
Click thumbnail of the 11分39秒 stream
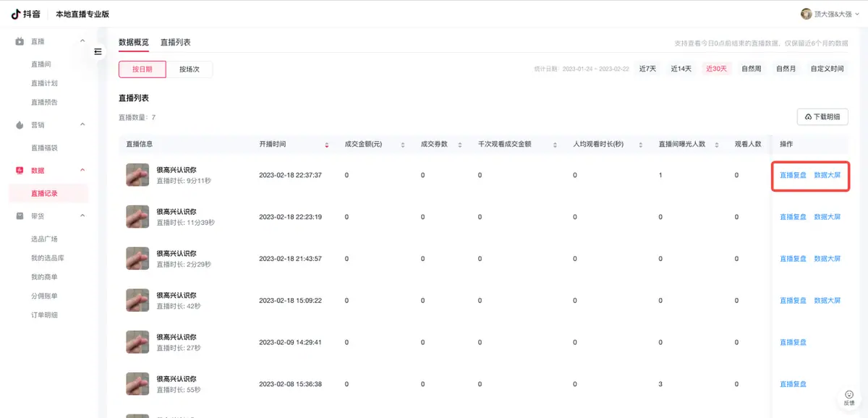(x=137, y=217)
